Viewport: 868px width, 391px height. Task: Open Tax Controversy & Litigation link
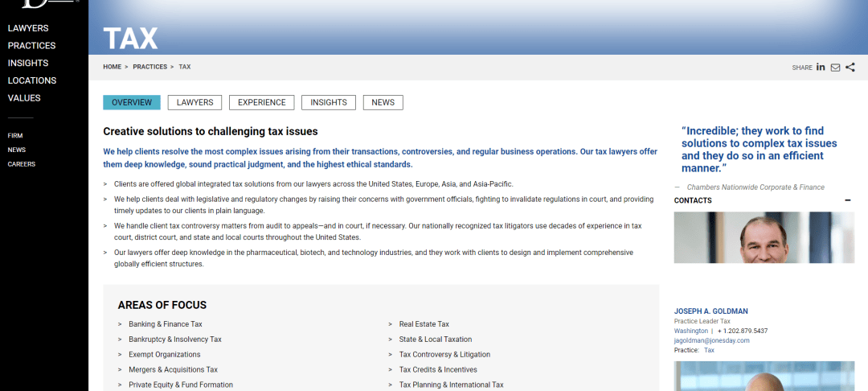pos(444,355)
